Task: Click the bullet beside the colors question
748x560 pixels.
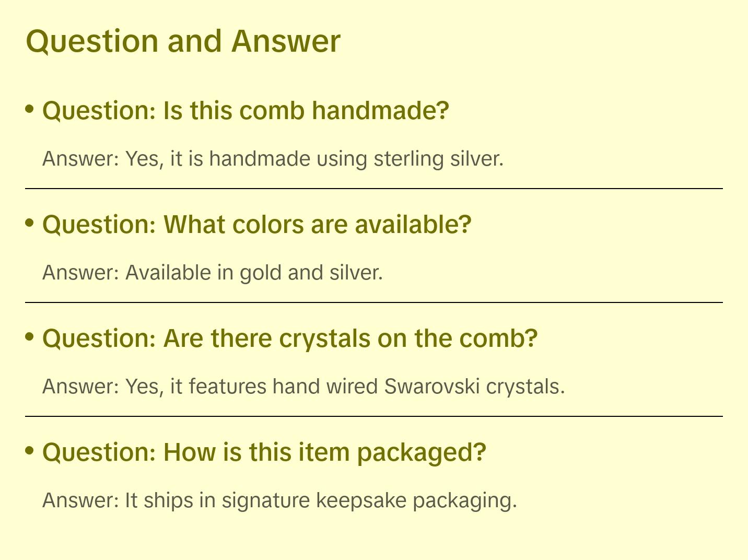Action: 30,223
